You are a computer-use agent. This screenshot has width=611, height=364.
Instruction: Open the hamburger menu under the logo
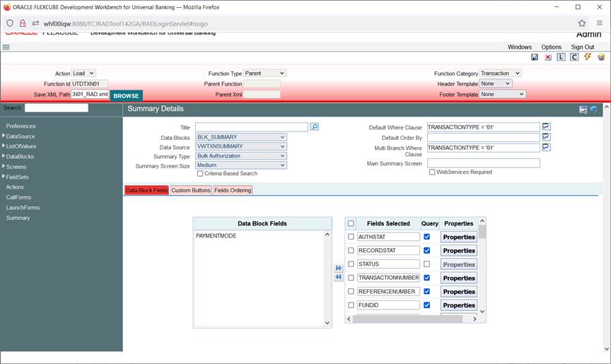[x=6, y=47]
